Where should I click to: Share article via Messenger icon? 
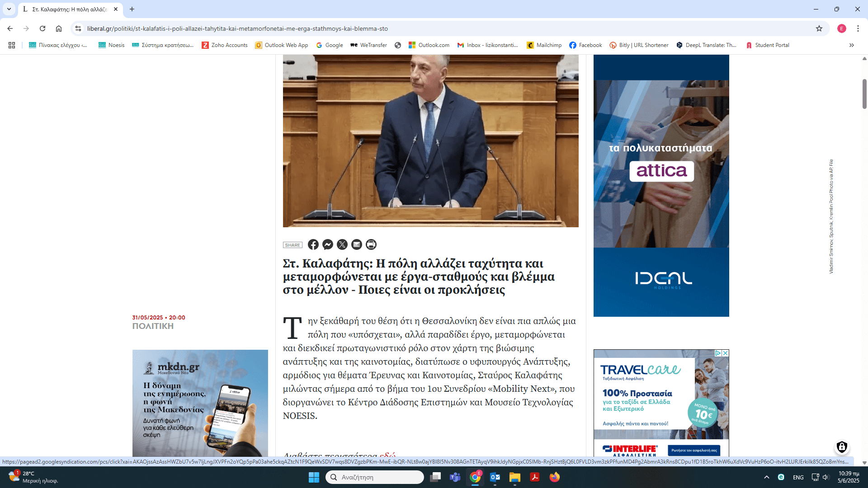coord(328,244)
